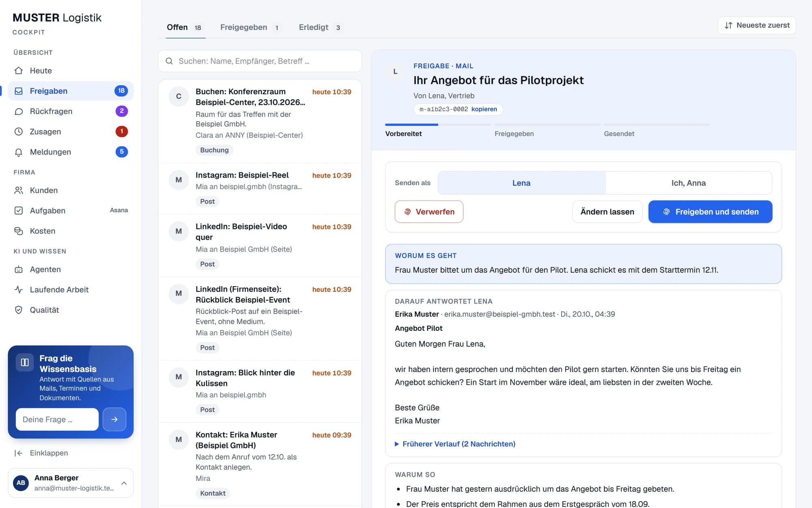The height and width of the screenshot is (508, 812).
Task: Click the Kunden people icon
Action: pos(19,190)
